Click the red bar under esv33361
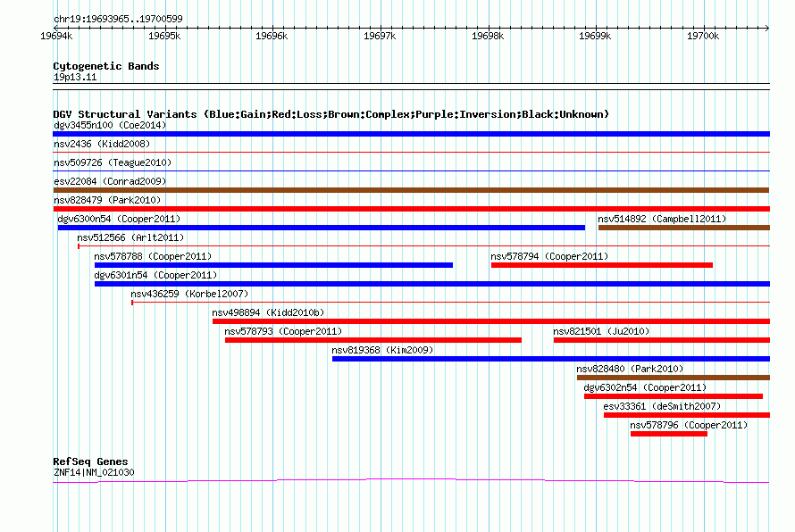 [687, 415]
